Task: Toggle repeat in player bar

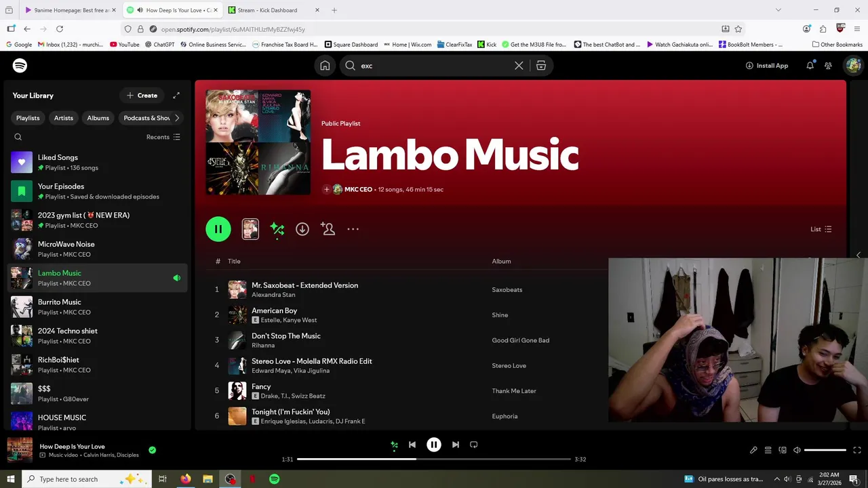Action: [474, 445]
